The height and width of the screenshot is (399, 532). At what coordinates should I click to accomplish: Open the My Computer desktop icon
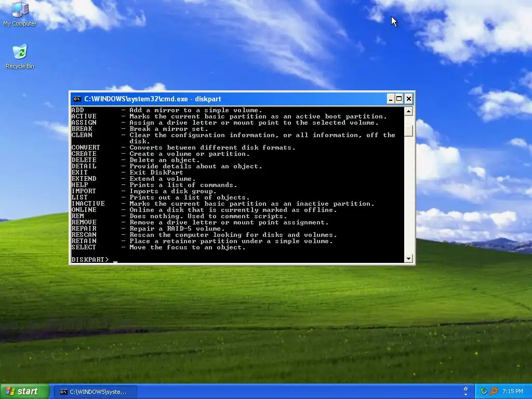(20, 14)
